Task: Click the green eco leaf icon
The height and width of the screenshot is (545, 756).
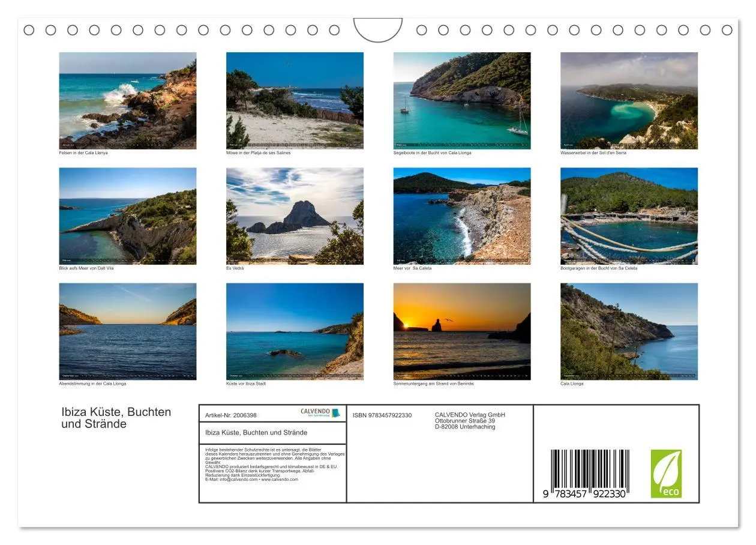Action: (x=666, y=474)
